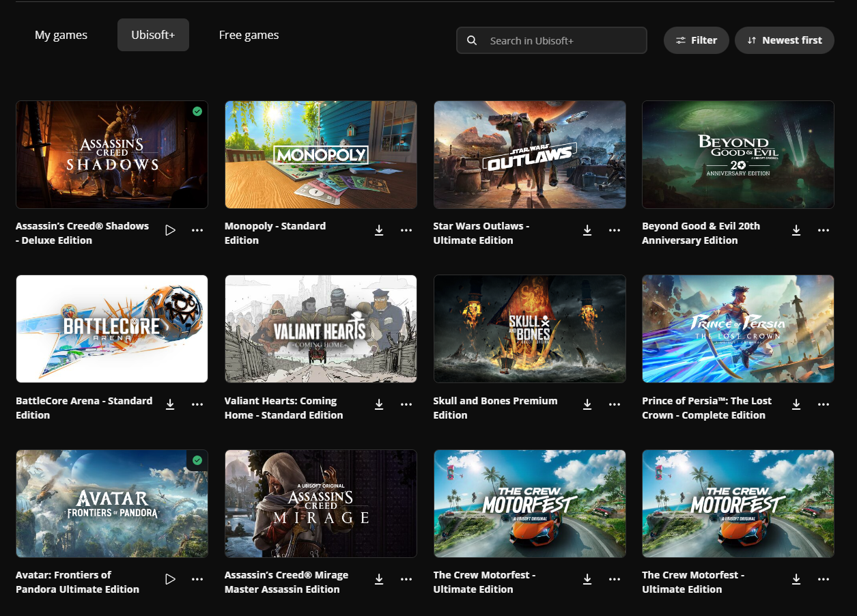Open the Assassin's Creed Shadows cover art
The image size is (857, 616).
tap(112, 154)
